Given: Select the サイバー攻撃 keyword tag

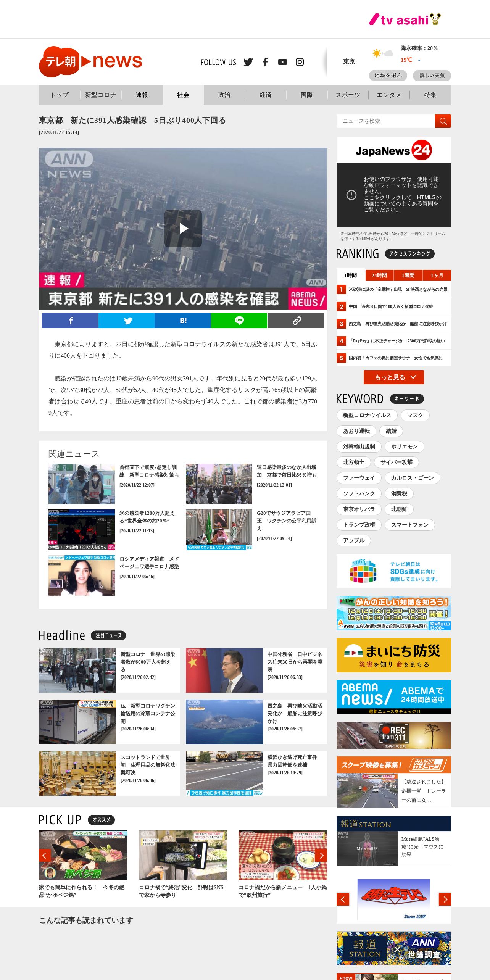Looking at the screenshot, I should 397,462.
